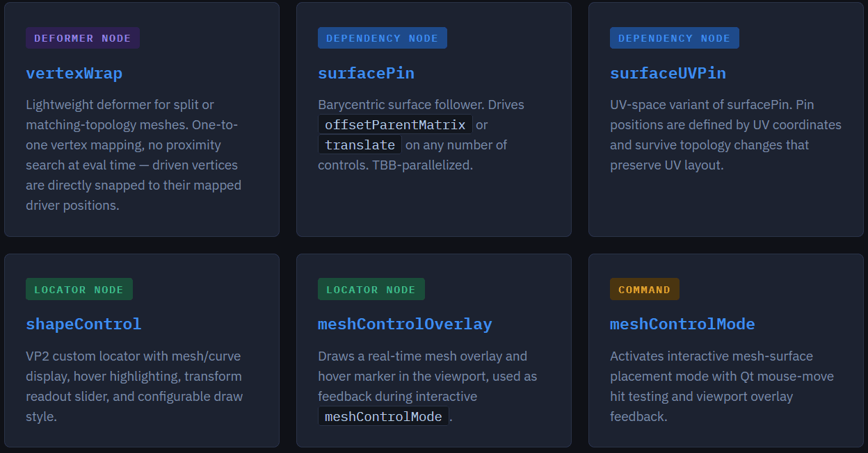Click the vertexWrap description paragraph
Viewport: 868px width, 453px height.
tap(134, 155)
